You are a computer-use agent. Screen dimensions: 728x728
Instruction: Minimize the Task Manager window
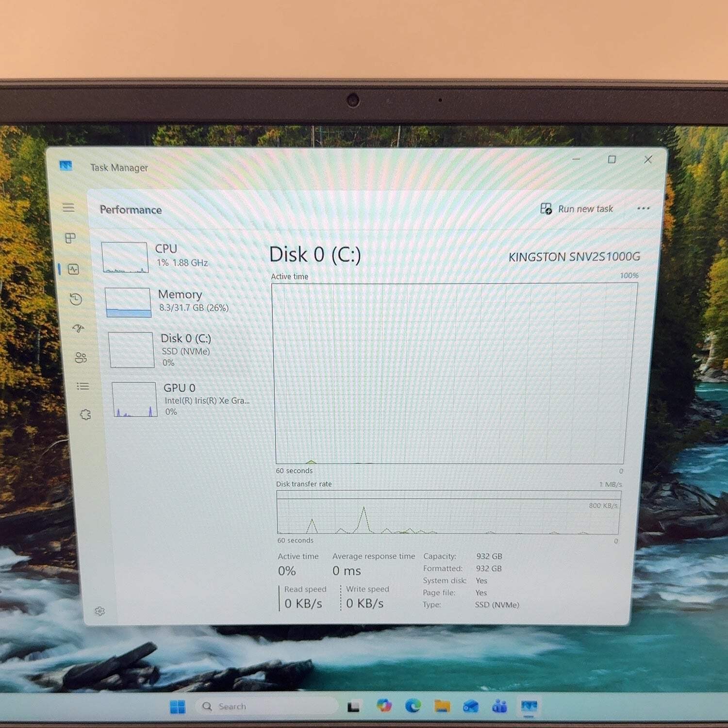(x=576, y=159)
